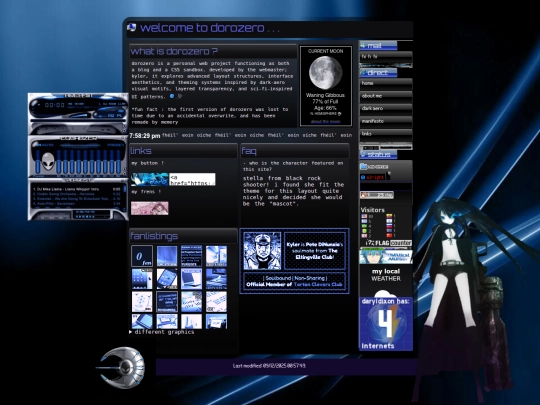Open equalizer PRESETS menu

[x=115, y=145]
